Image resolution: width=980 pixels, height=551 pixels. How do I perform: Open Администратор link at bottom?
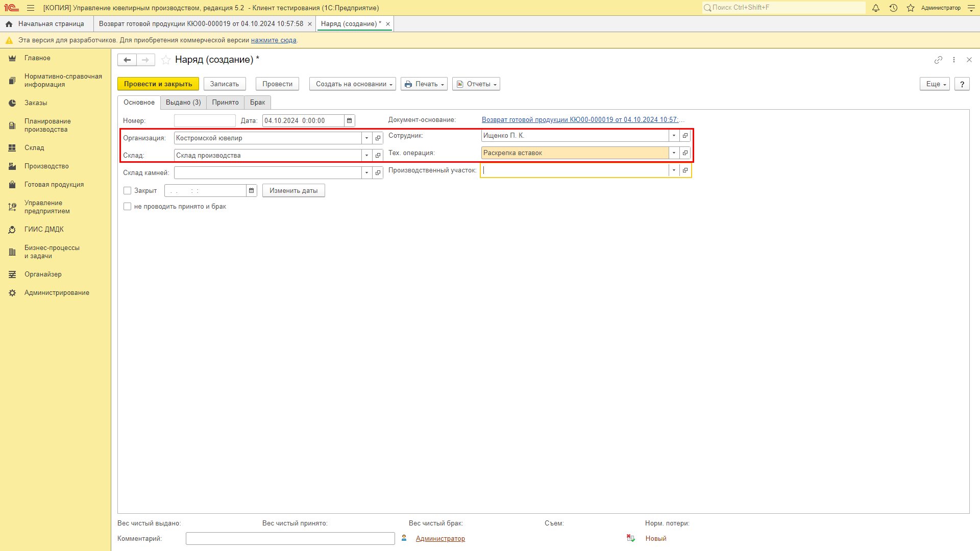tap(440, 539)
